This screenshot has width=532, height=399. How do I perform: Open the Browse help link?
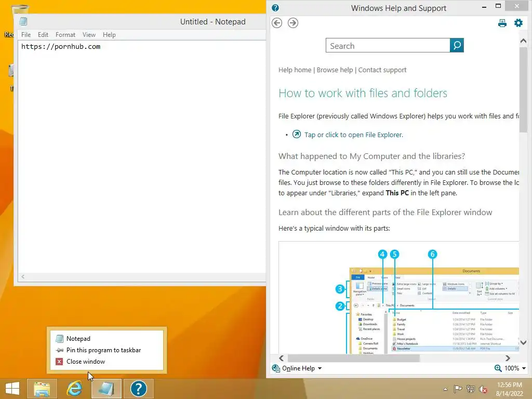335,70
